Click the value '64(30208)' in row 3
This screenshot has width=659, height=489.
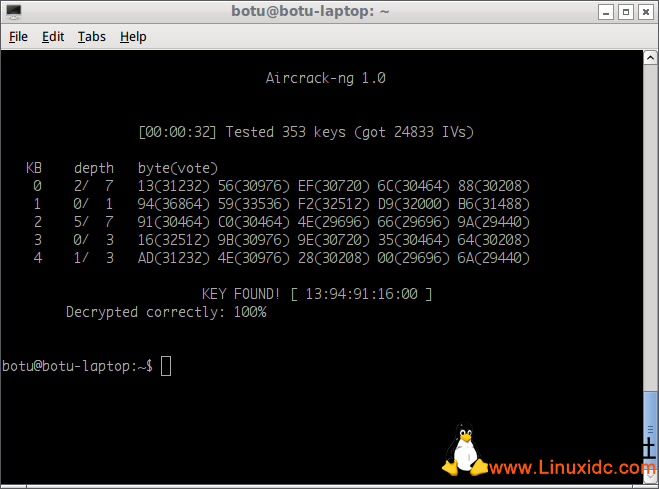click(493, 240)
